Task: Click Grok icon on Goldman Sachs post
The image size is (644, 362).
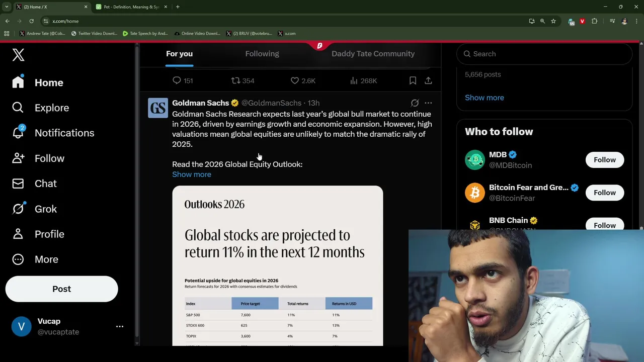Action: click(x=415, y=103)
